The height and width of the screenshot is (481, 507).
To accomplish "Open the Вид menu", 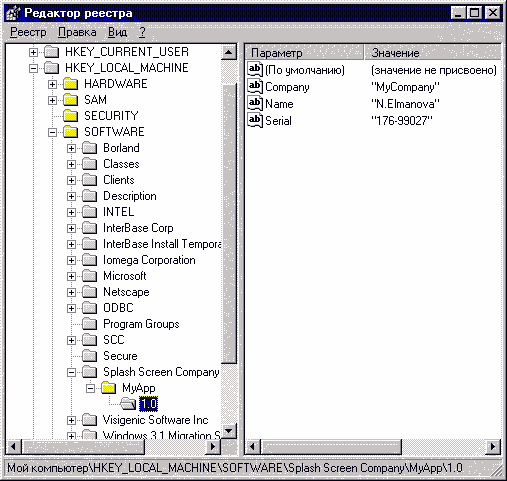I will (x=117, y=32).
